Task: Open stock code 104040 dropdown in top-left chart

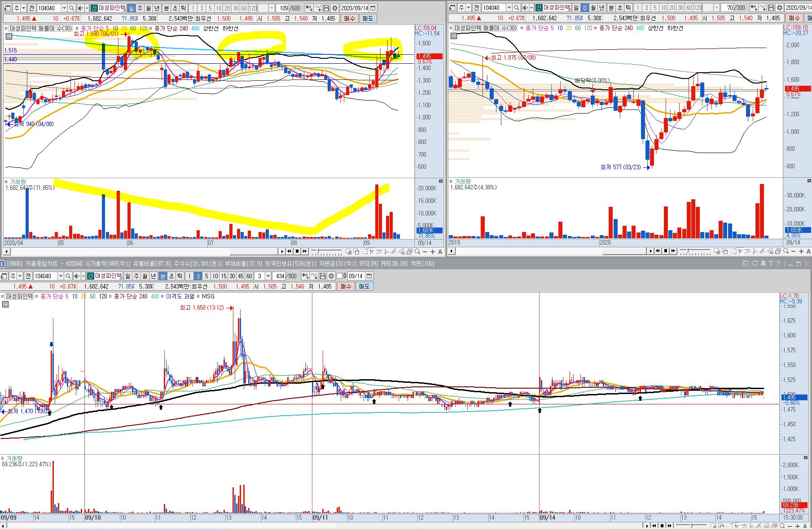Action: pos(64,8)
